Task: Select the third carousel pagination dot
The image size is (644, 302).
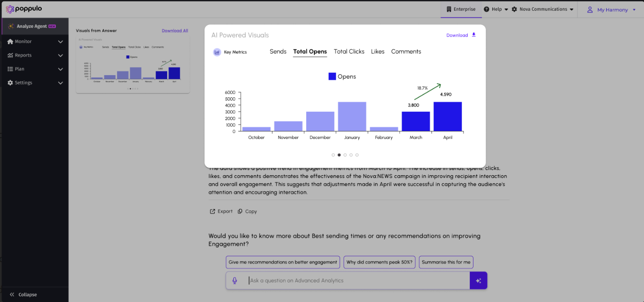Action: (x=345, y=155)
